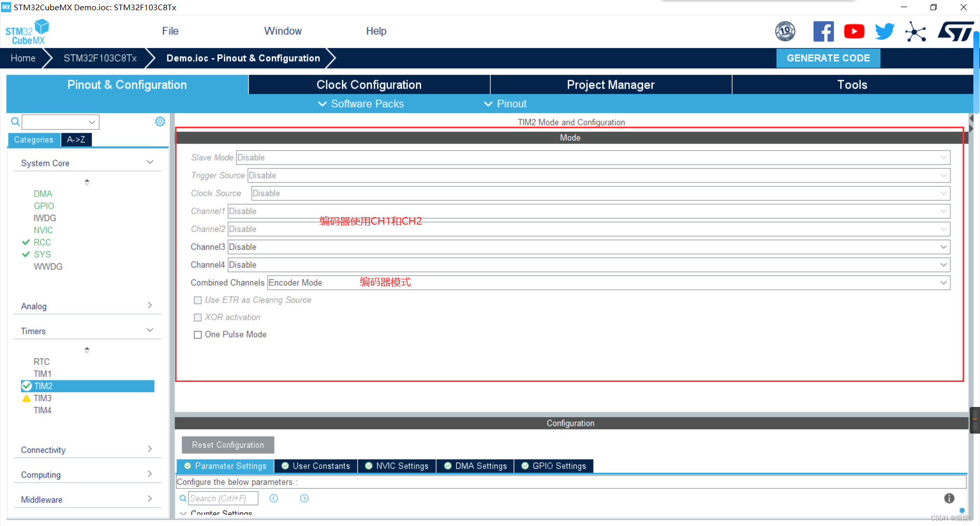Toggle the XOR activation checkbox
The width and height of the screenshot is (980, 526).
(x=198, y=318)
